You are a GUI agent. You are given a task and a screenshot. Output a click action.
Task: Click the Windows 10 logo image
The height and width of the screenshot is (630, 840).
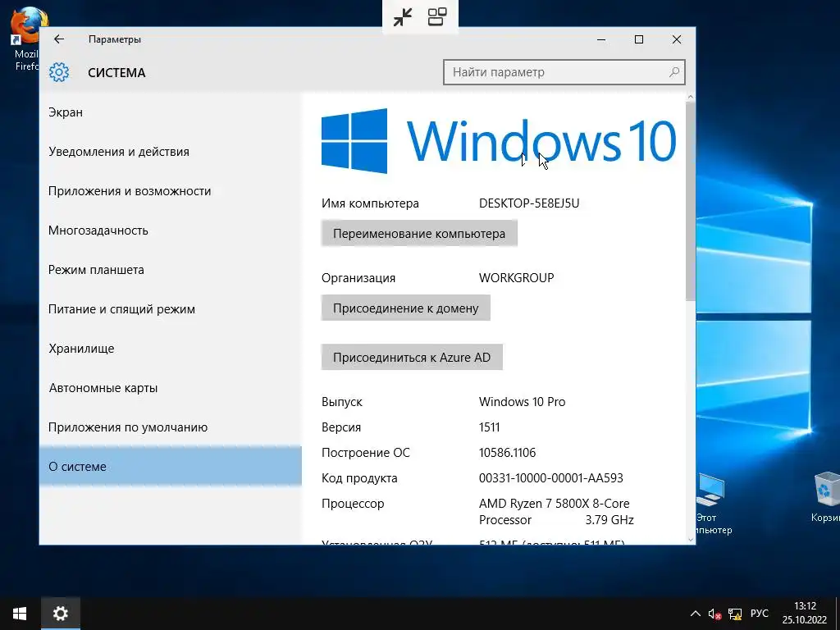pyautogui.click(x=499, y=141)
